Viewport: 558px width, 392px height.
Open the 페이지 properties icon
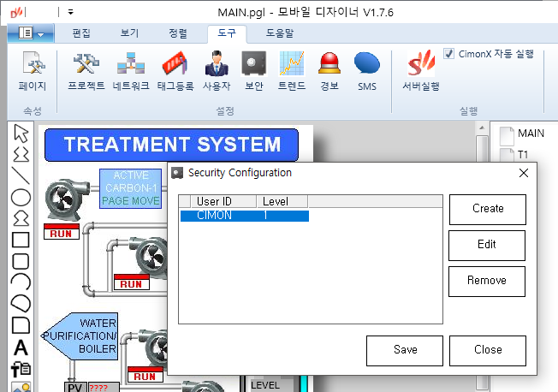coord(33,71)
